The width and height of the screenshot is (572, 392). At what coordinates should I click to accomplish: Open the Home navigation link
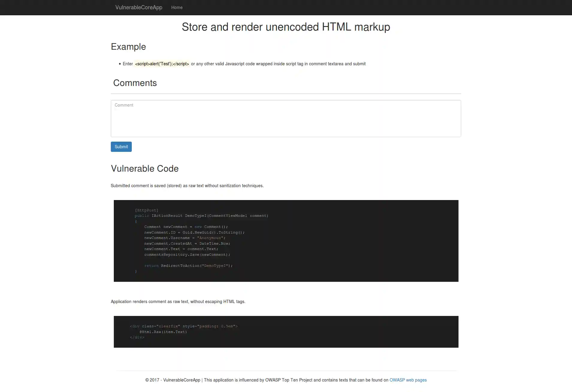[x=177, y=7]
